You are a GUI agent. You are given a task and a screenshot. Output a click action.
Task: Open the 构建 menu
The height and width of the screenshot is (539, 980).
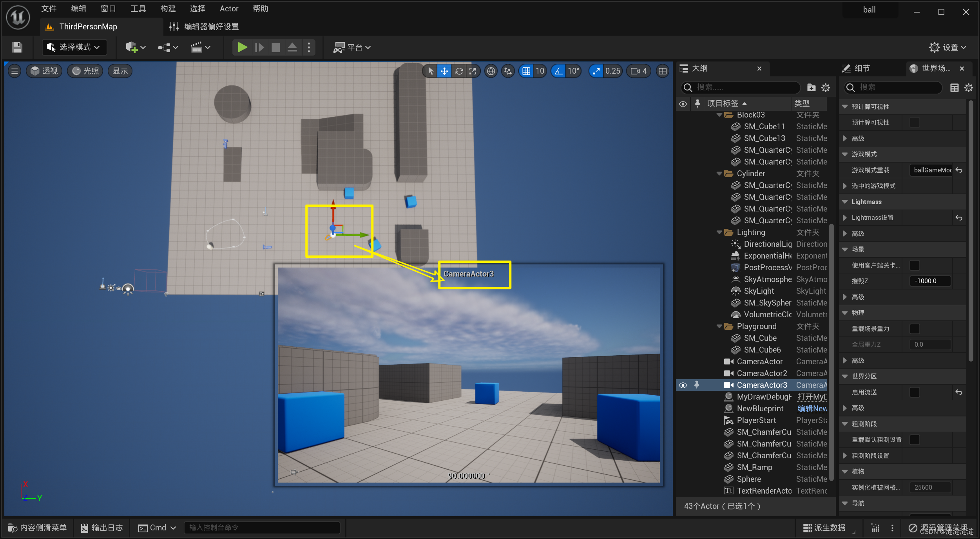pos(168,9)
